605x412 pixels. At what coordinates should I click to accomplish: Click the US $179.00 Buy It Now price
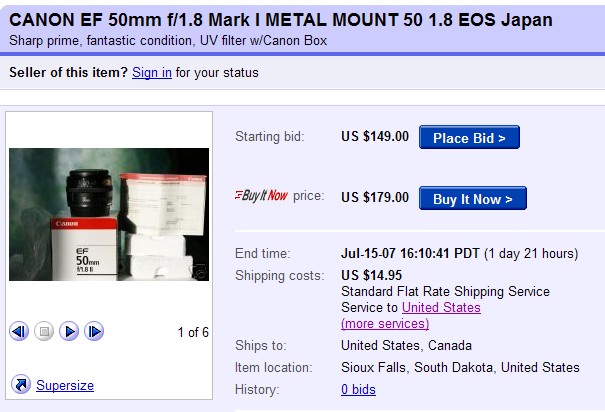pyautogui.click(x=375, y=197)
